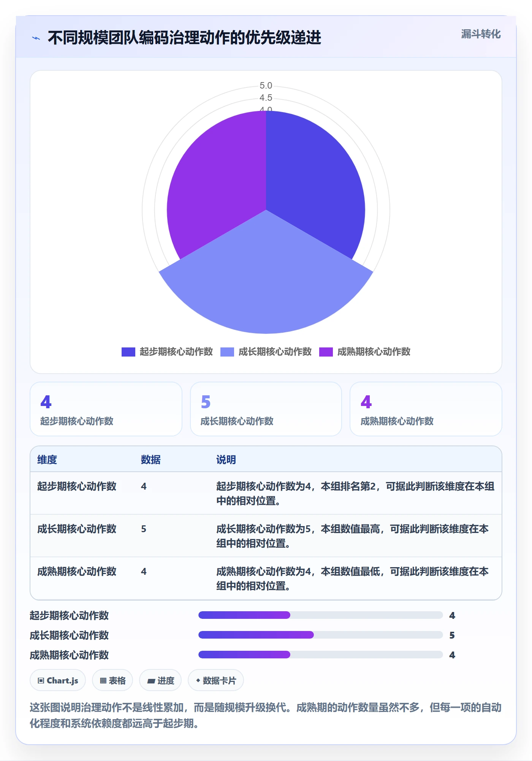Toggle the 起步期核心动作数 legend swatch

[x=128, y=352]
